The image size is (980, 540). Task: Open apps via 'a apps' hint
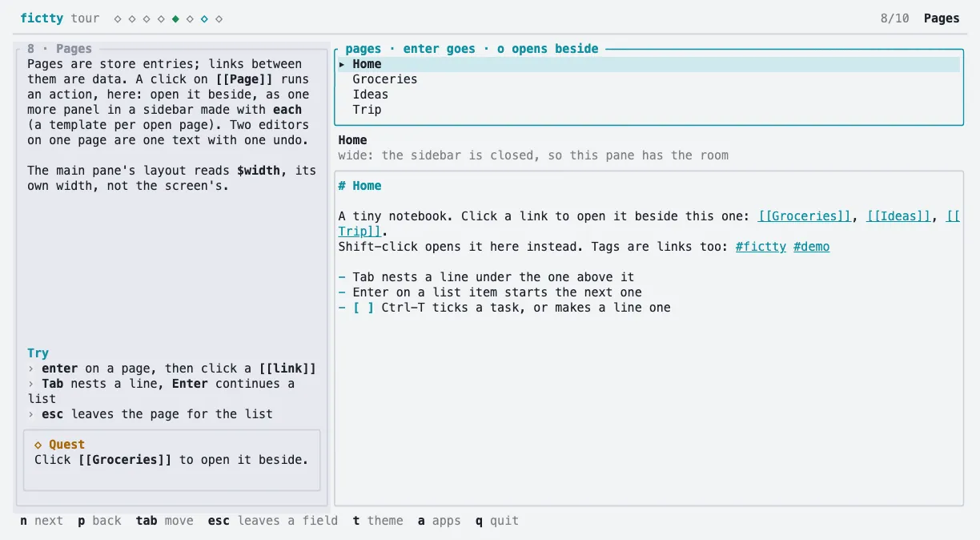click(x=440, y=521)
